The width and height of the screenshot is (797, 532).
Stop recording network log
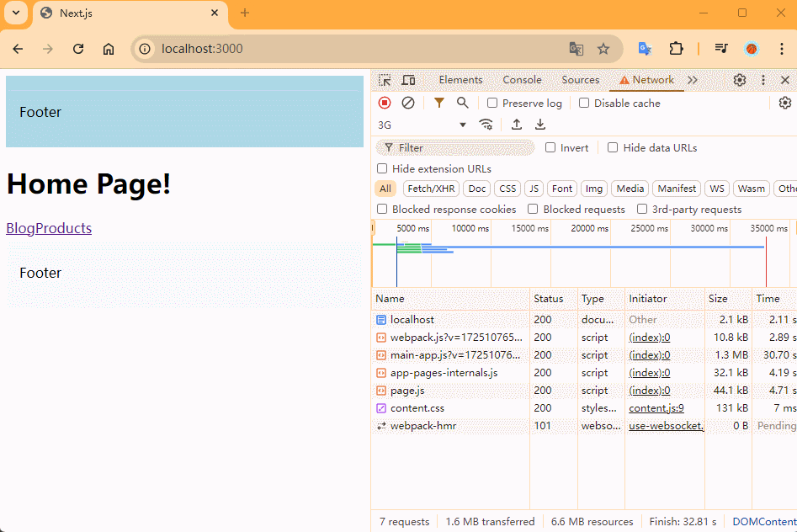click(385, 103)
